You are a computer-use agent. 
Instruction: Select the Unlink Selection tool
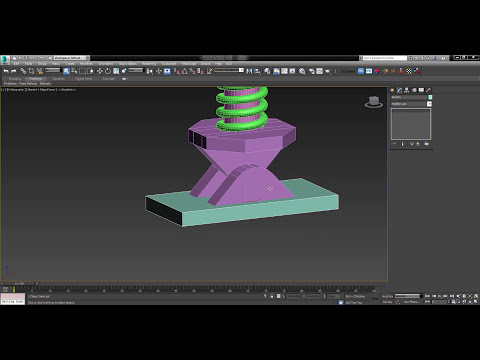(31, 71)
